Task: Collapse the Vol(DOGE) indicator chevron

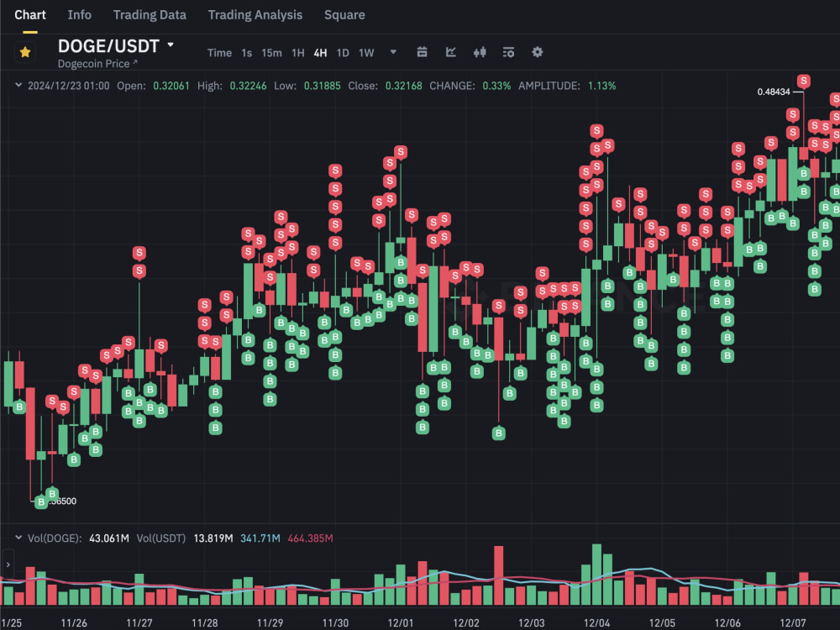Action: click(18, 538)
